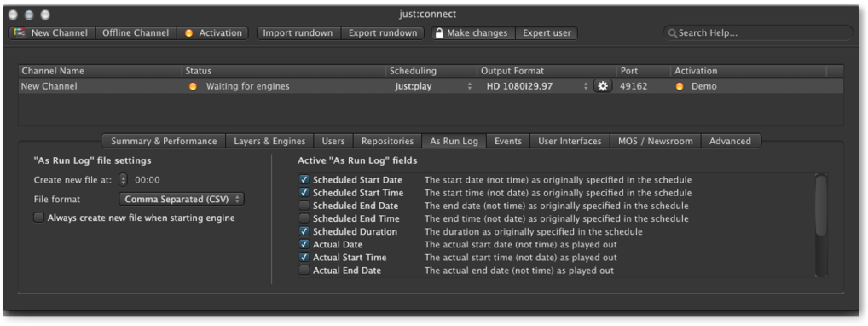Image resolution: width=868 pixels, height=326 pixels.
Task: Click the Output Format column header
Action: (547, 71)
